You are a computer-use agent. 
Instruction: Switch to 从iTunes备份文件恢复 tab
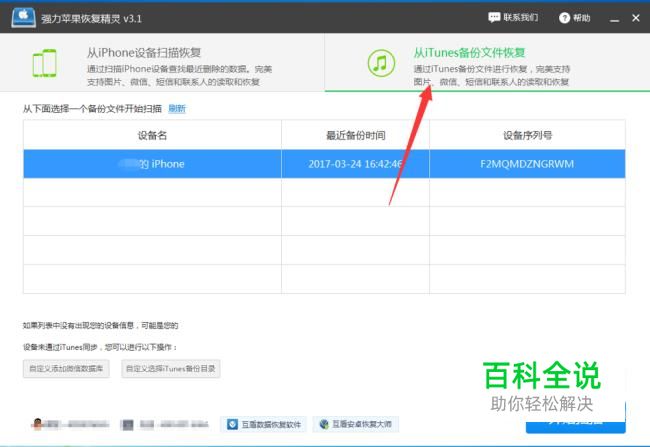pos(488,63)
